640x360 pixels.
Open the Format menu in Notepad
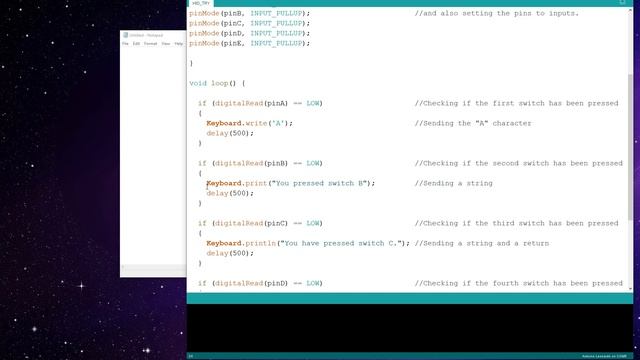[x=150, y=44]
